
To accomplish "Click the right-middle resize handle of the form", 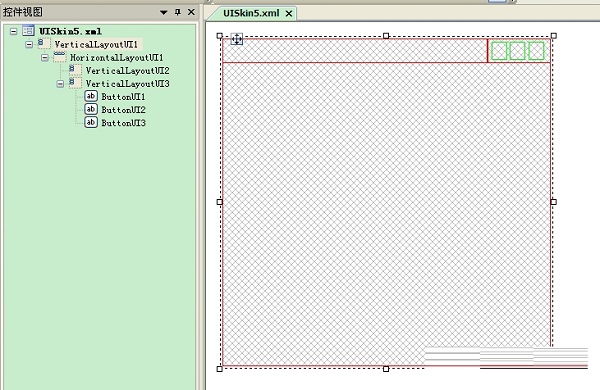I will (x=553, y=202).
